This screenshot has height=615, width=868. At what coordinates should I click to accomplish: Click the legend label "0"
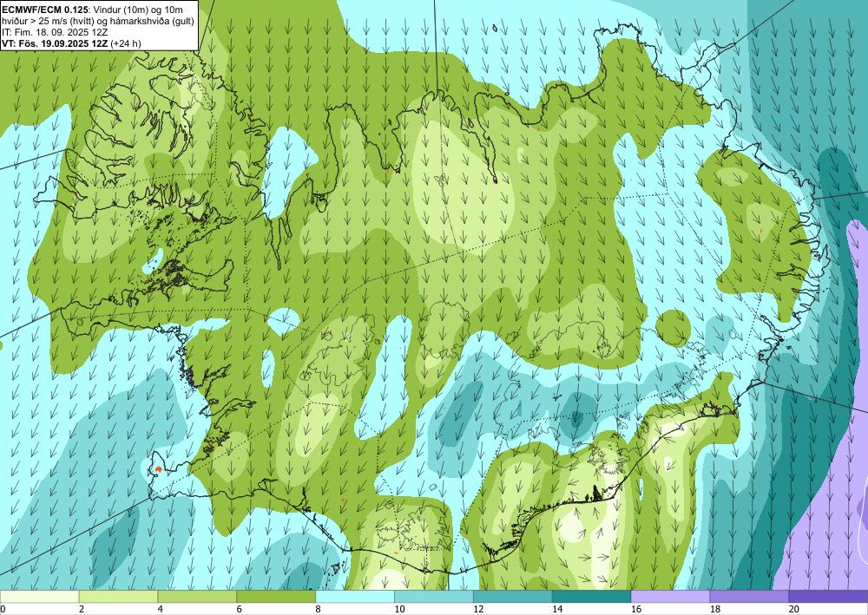tap(3, 610)
